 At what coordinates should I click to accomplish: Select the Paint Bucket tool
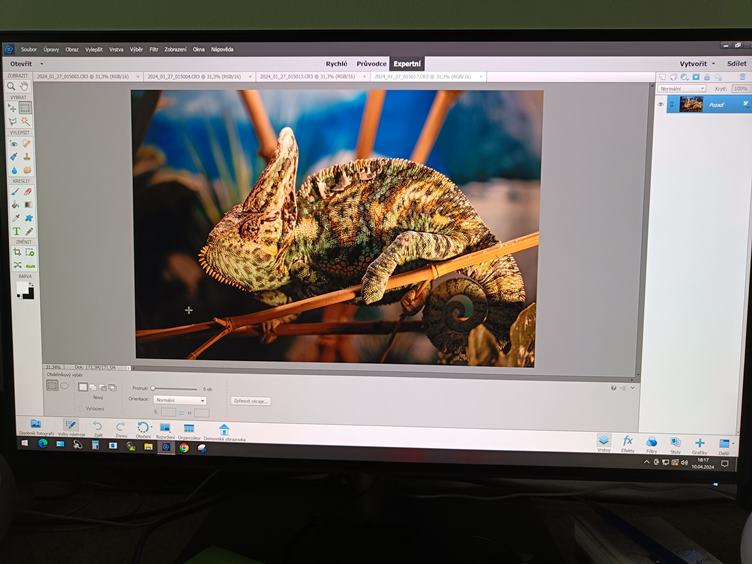click(15, 205)
